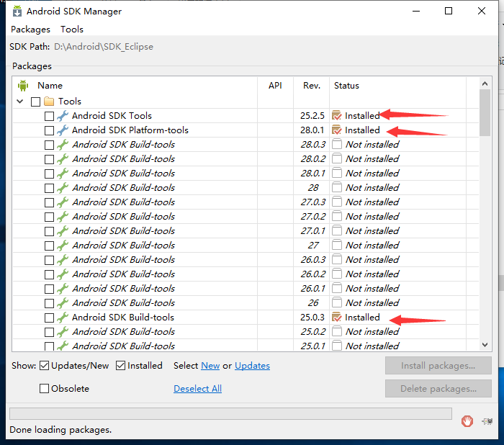Image resolution: width=504 pixels, height=445 pixels.
Task: Click installed status icon for Android SDK Tools
Action: [336, 115]
